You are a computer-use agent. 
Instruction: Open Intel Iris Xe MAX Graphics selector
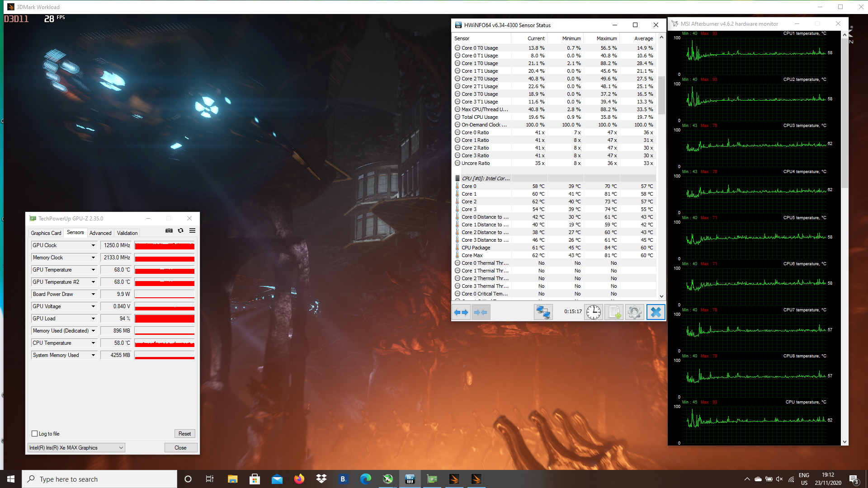[x=76, y=448]
